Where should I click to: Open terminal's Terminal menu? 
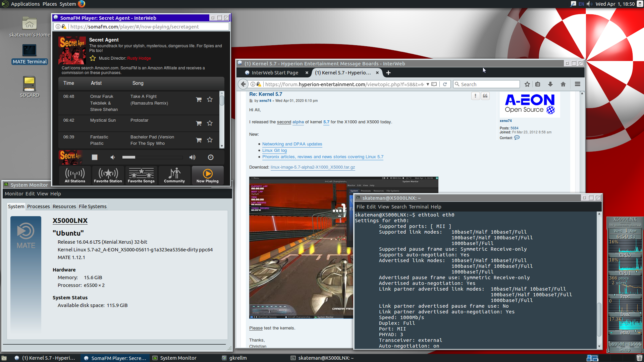click(418, 207)
